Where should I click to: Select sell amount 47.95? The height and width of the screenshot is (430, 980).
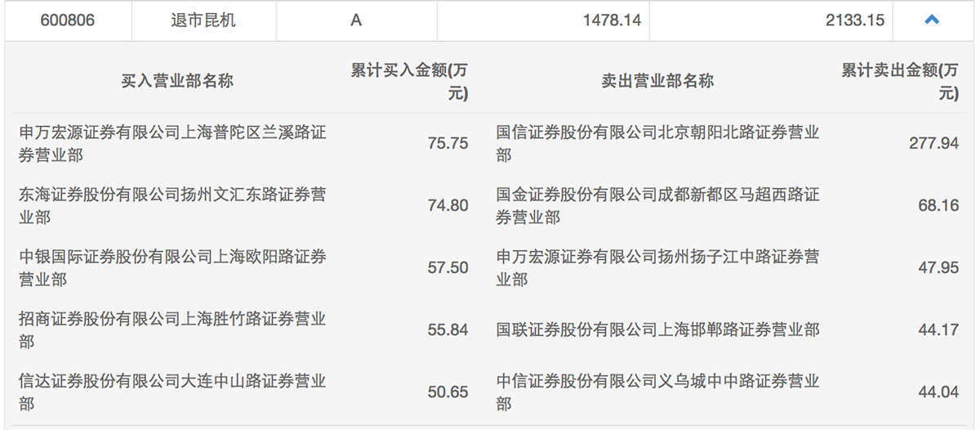(x=938, y=267)
